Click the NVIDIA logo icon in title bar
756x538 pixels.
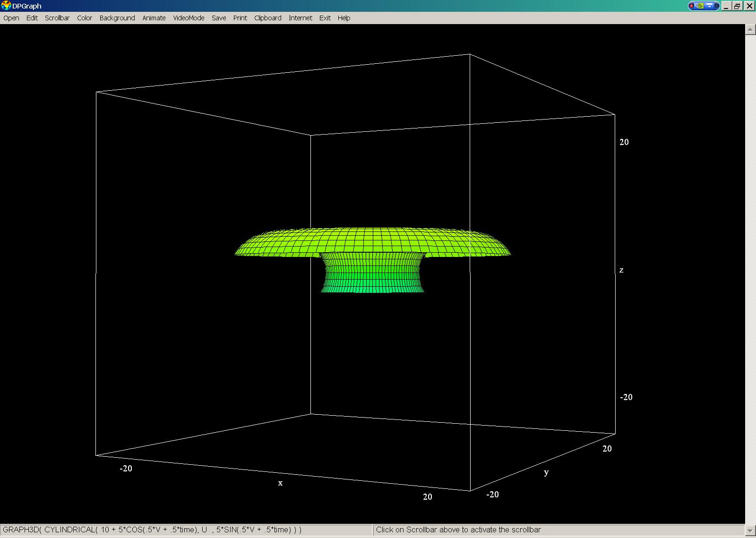point(700,6)
